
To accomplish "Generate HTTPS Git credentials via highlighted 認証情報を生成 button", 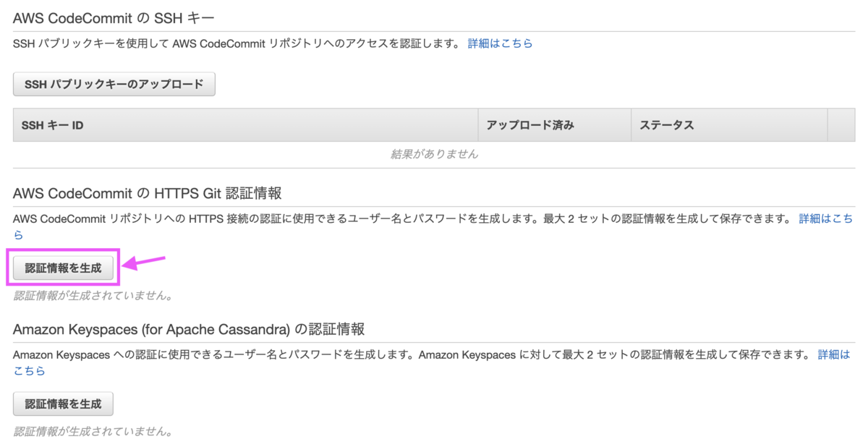I will coord(64,268).
